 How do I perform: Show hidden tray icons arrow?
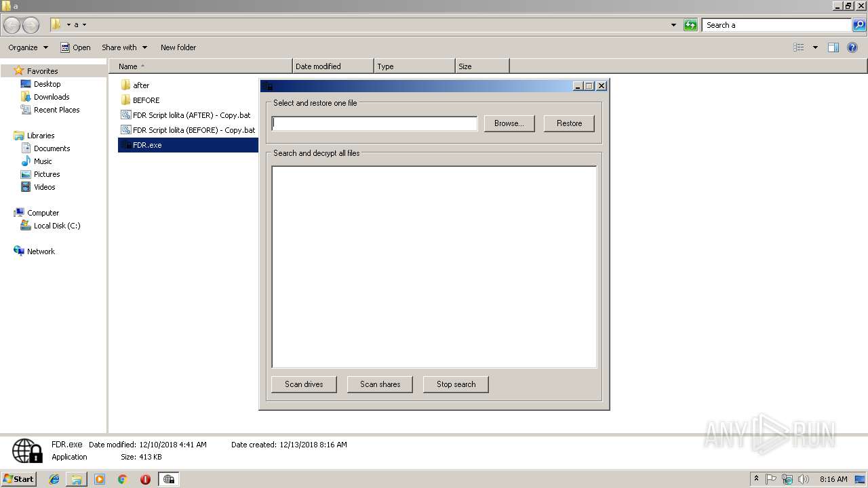coord(756,479)
